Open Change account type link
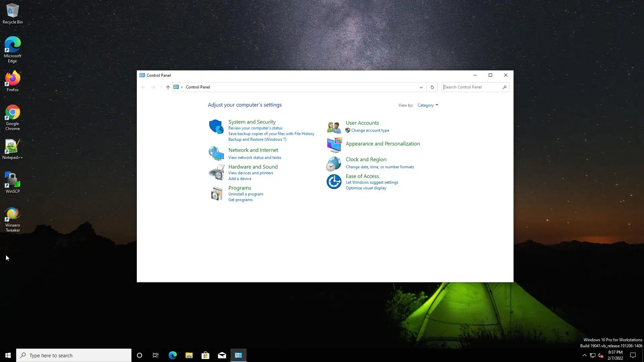Image resolution: width=644 pixels, height=362 pixels. tap(370, 130)
